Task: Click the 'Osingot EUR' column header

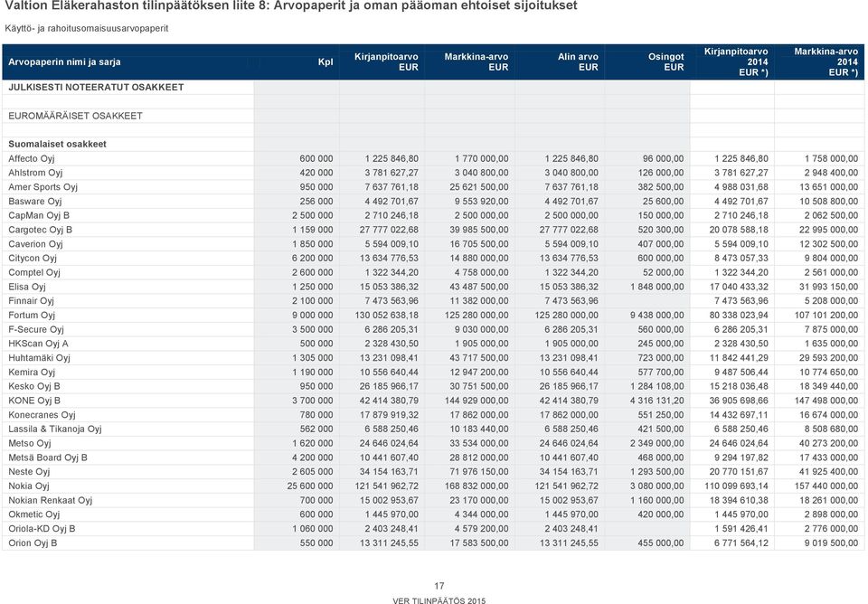Action: pyautogui.click(x=666, y=62)
